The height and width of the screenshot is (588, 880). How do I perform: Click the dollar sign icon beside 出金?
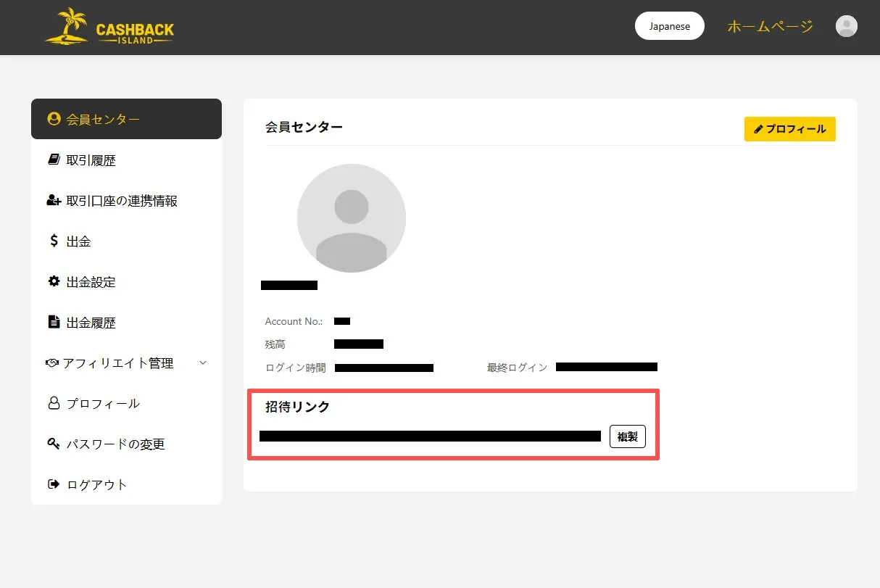(54, 241)
